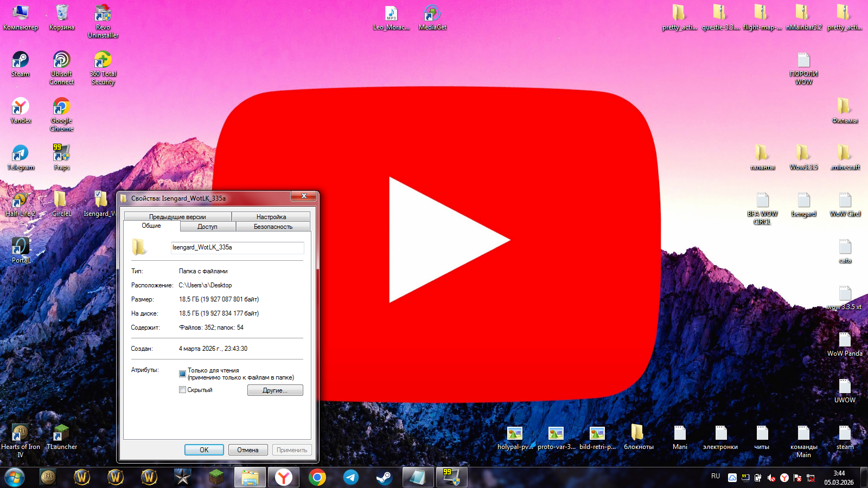The width and height of the screenshot is (868, 488).
Task: Launch the Ubisoft Connect desktop shortcut
Action: tap(61, 61)
